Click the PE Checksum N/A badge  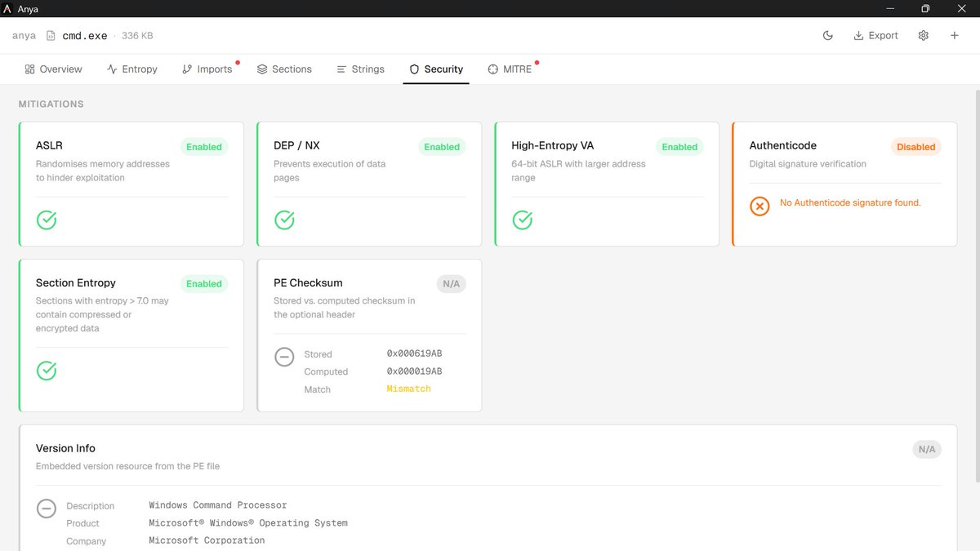451,284
